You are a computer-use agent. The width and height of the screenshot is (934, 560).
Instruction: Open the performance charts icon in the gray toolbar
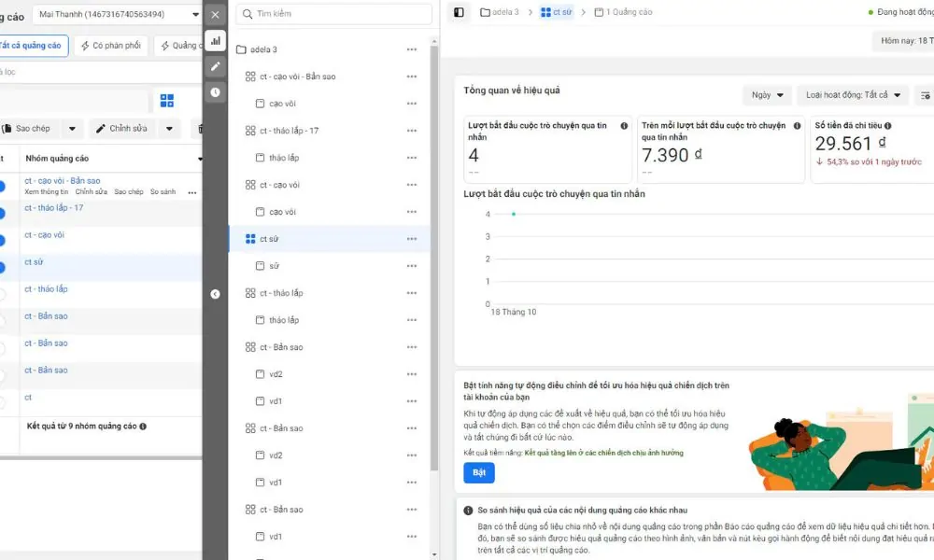[x=216, y=40]
